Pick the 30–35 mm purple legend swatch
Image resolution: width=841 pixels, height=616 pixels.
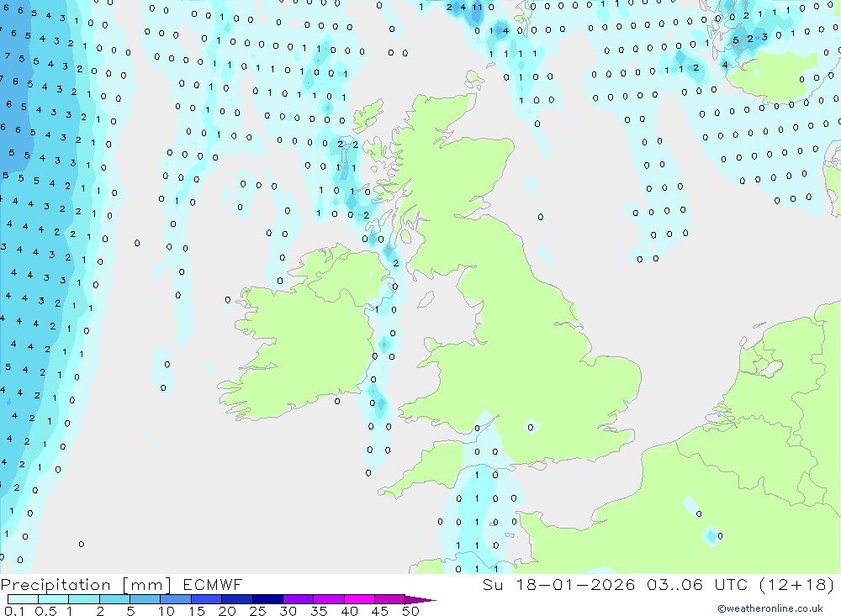[x=298, y=599]
